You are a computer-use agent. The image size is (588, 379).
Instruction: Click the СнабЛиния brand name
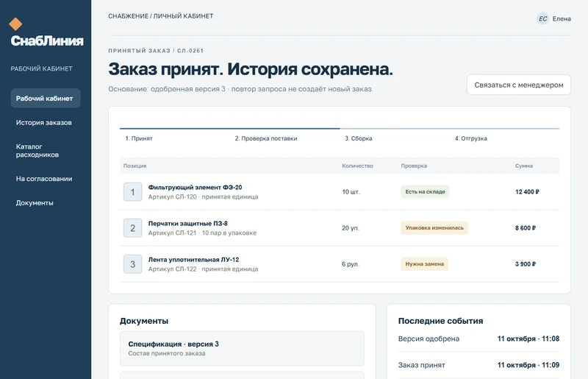(x=47, y=40)
